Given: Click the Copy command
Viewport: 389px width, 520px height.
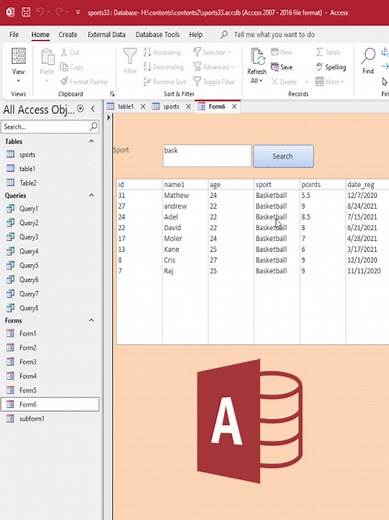Looking at the screenshot, I should coord(72,67).
